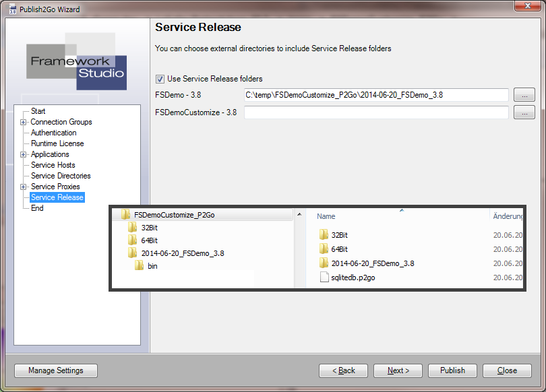Select Connection Groups in the wizard tree
The image size is (546, 392).
click(x=61, y=122)
